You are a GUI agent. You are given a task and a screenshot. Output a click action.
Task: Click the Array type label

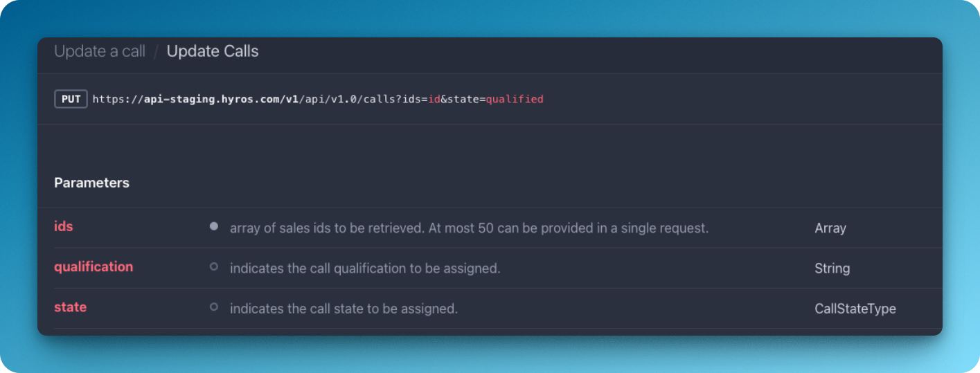tap(830, 228)
